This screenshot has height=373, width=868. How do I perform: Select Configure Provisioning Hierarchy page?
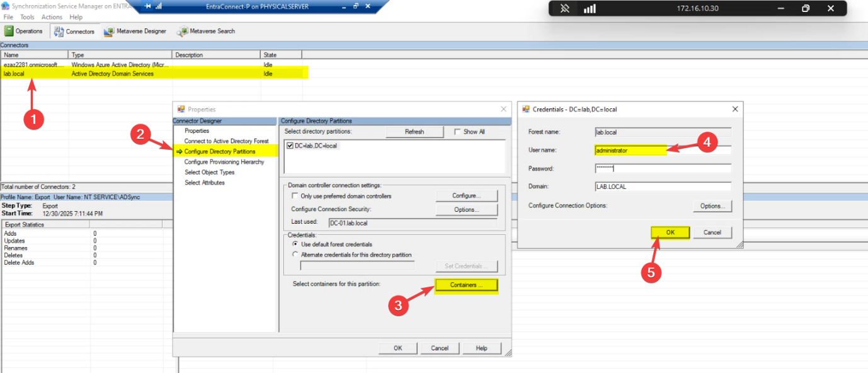(224, 162)
